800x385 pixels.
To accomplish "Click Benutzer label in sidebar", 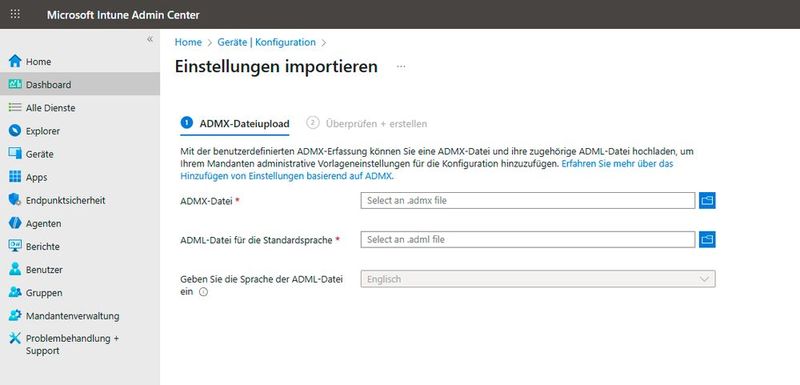I will click(x=44, y=270).
